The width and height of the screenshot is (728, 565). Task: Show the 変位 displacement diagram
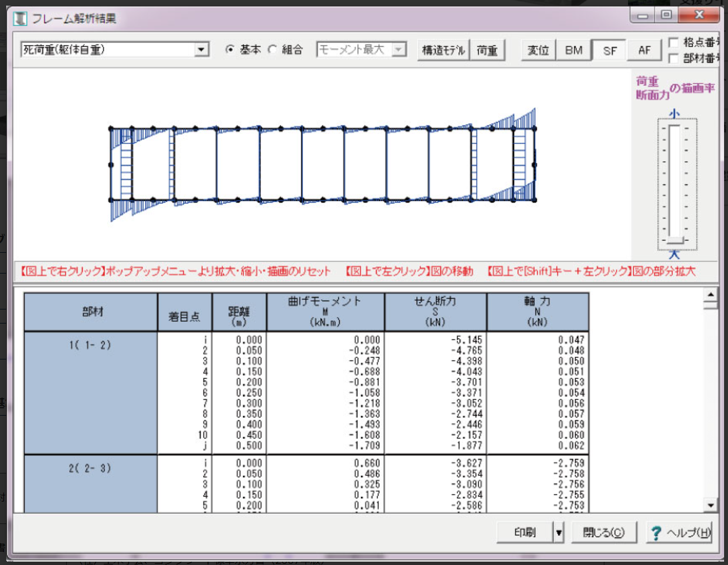click(x=538, y=51)
